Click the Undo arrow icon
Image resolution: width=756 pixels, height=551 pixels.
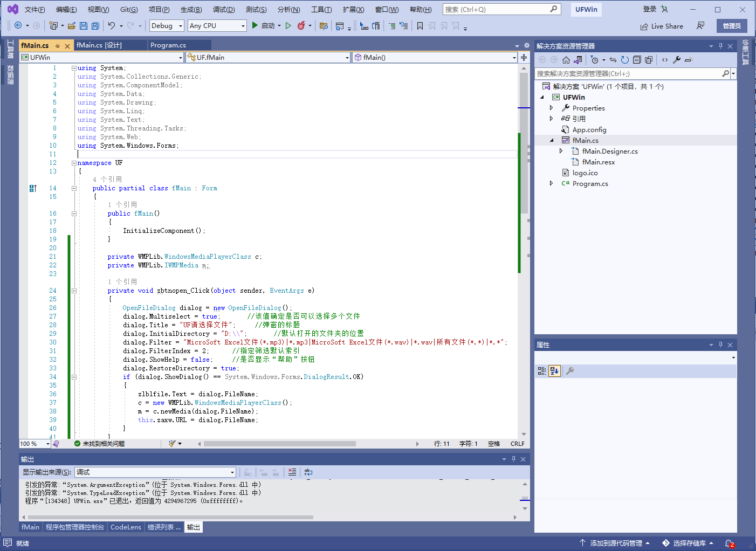111,25
